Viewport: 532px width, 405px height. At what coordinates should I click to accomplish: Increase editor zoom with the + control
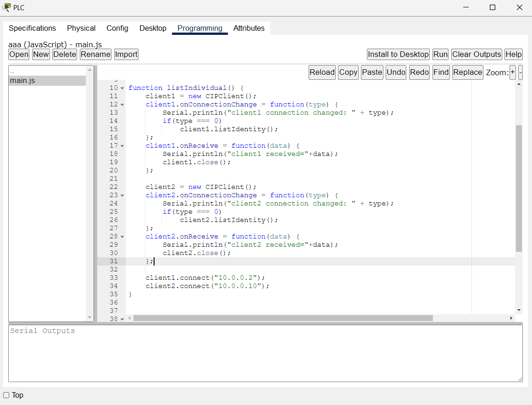click(512, 72)
